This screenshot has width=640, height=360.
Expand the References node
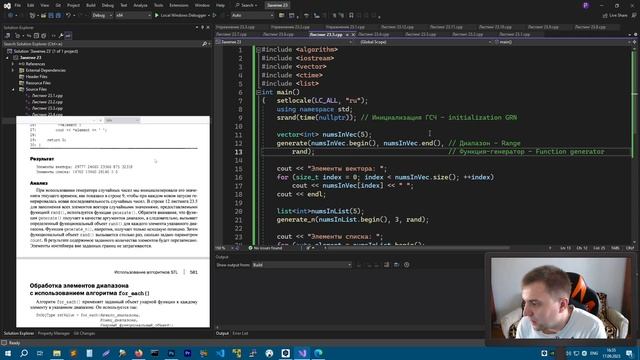coord(13,64)
